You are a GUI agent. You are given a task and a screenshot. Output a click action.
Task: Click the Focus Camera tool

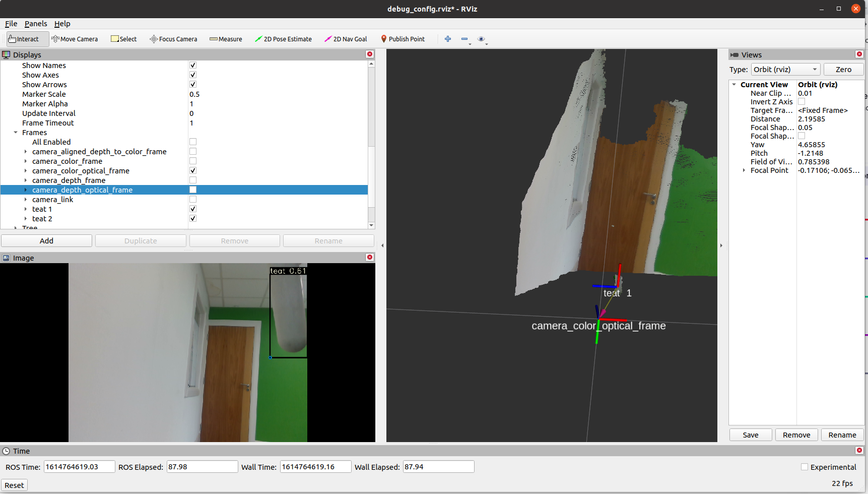tap(173, 39)
